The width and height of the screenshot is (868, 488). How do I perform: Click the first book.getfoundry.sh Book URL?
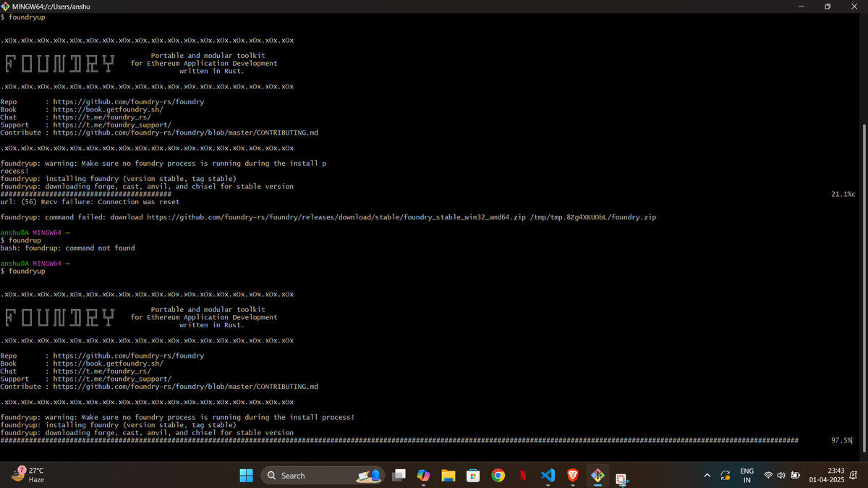[108, 109]
